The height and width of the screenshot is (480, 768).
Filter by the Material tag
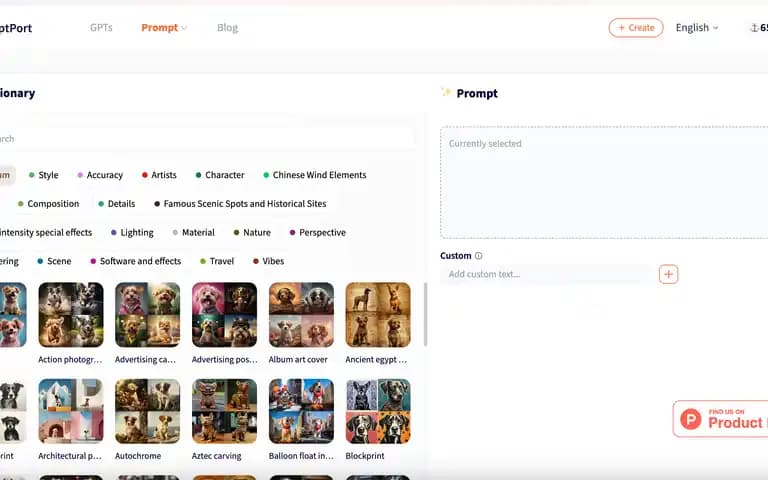pyautogui.click(x=193, y=233)
